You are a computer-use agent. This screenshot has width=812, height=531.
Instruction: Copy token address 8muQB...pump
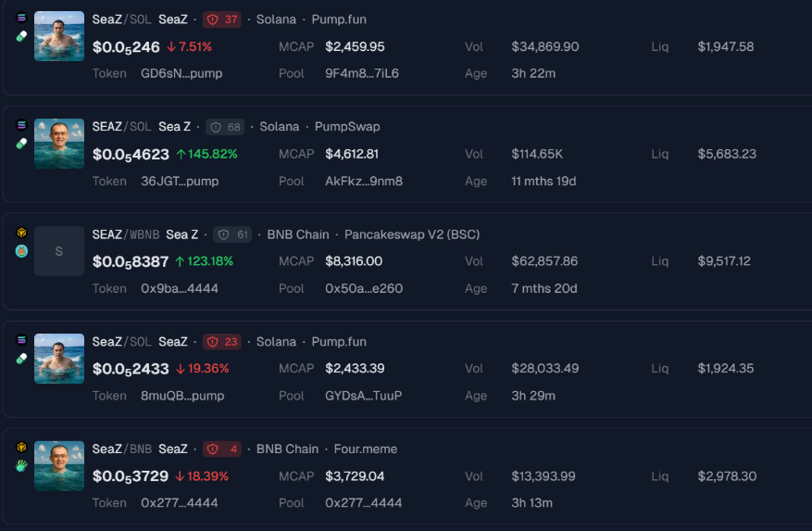(182, 396)
